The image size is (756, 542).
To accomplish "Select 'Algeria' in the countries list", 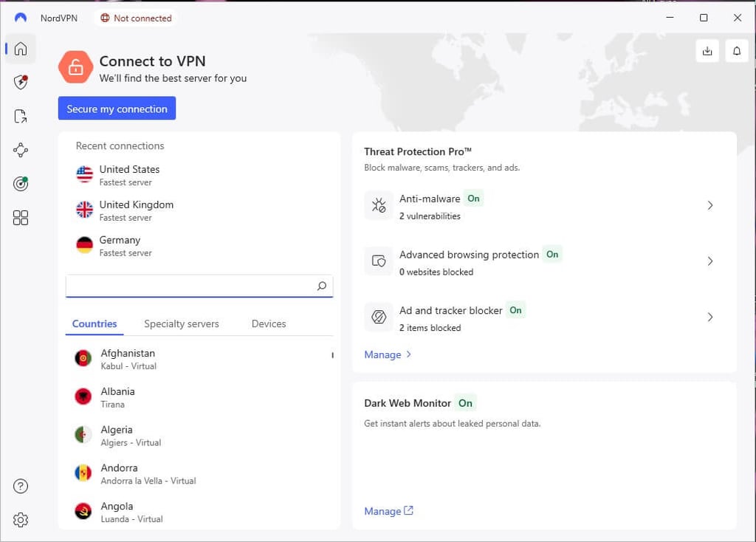I will pos(117,430).
